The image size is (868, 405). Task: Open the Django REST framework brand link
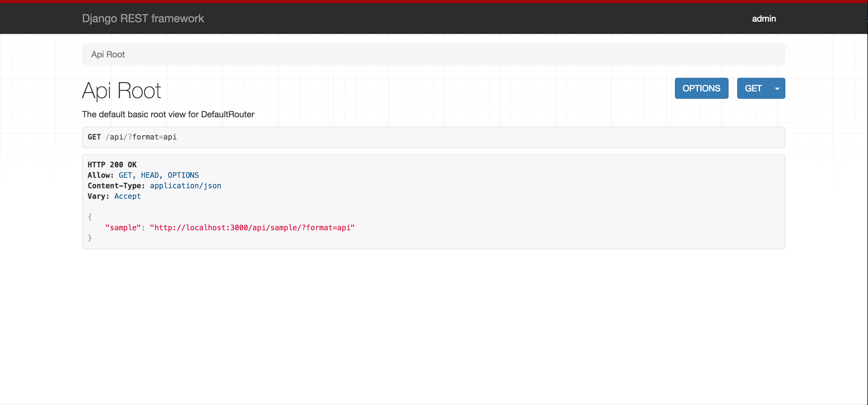(143, 19)
